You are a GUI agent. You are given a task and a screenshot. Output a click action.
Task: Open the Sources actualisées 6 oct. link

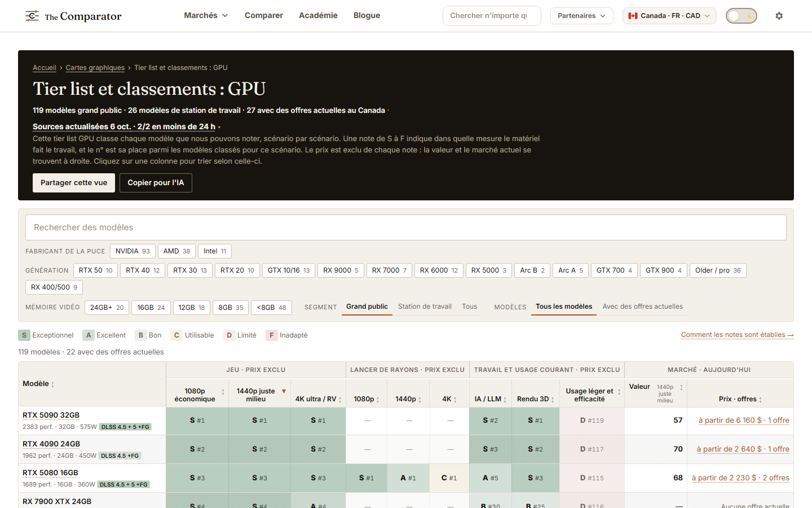(124, 126)
